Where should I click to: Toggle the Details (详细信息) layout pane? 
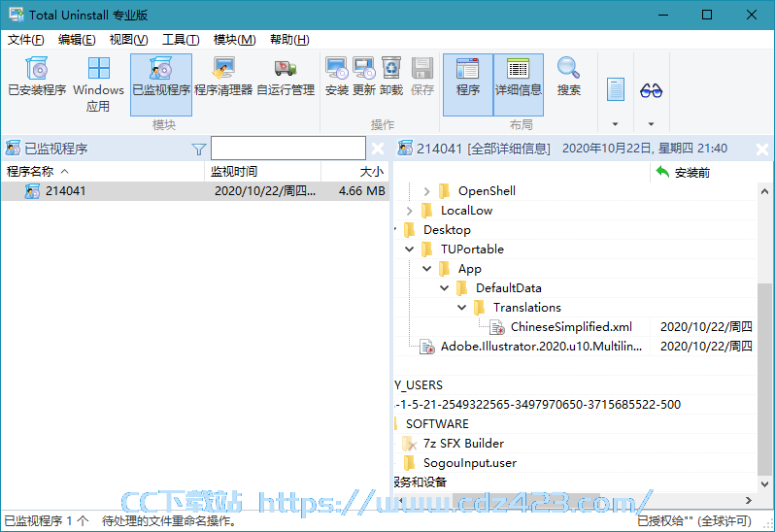[519, 84]
